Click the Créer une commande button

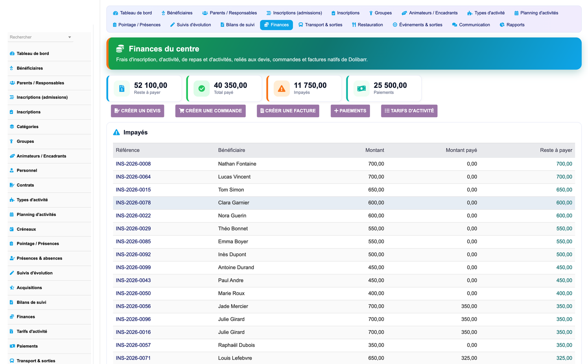(210, 111)
